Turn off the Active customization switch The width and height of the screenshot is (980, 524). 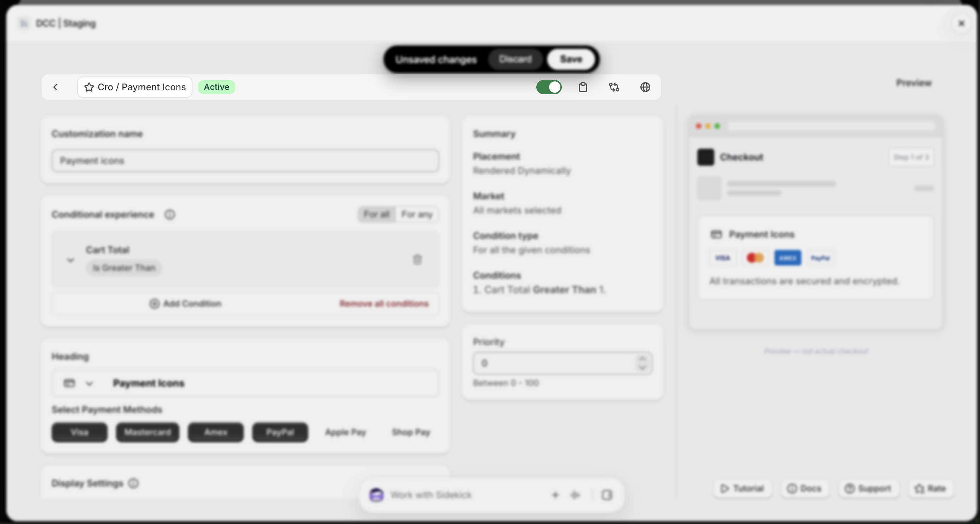(549, 87)
